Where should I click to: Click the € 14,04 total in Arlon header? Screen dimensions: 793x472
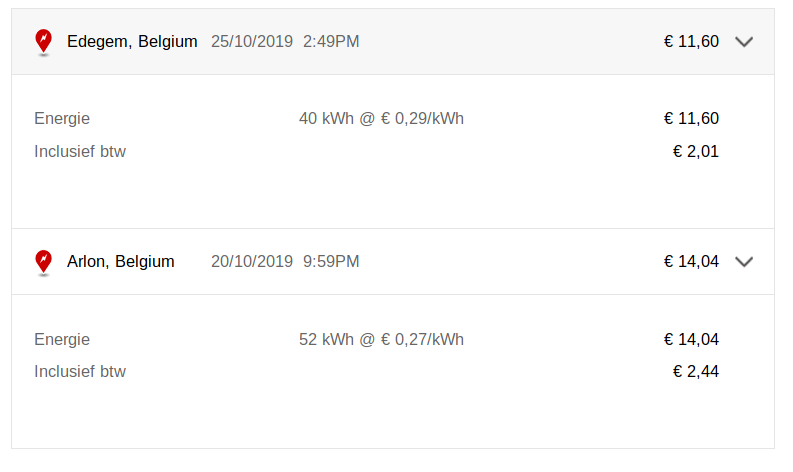pos(691,261)
